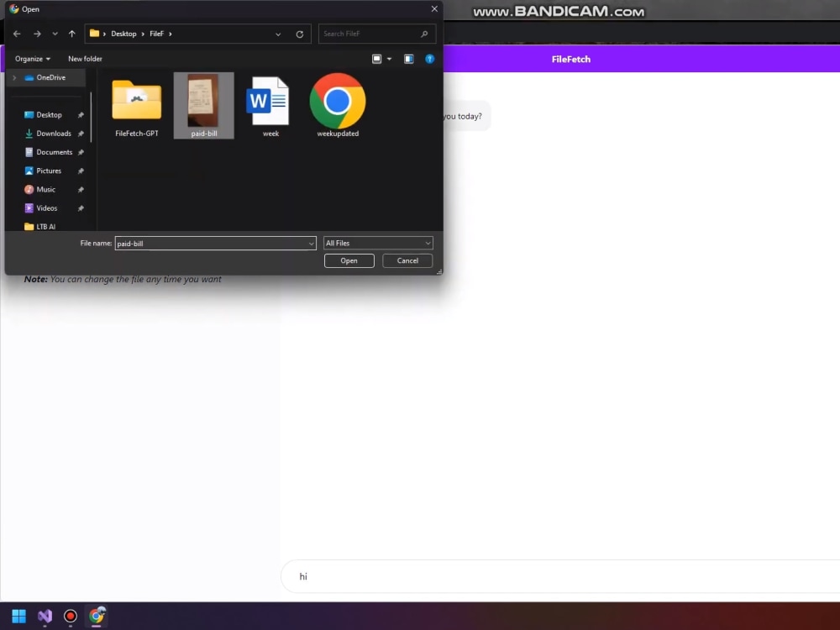Viewport: 840px width, 630px height.
Task: Click Desktop in the address bar path
Action: tap(123, 34)
